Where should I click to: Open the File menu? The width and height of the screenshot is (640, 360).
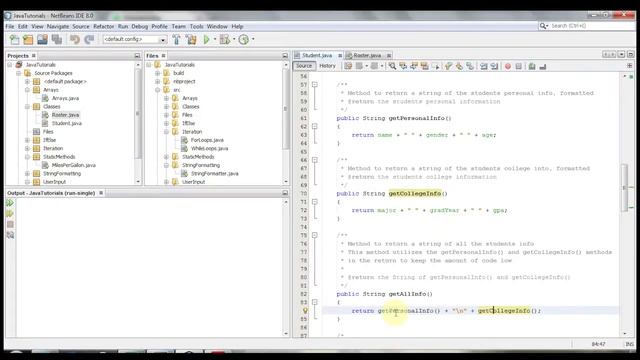[10, 27]
